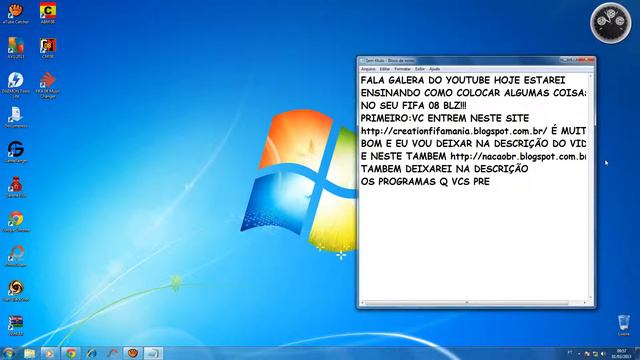This screenshot has width=640, height=360.
Task: Click the Notepad vertical scrollbar down arrow
Action: [590, 298]
